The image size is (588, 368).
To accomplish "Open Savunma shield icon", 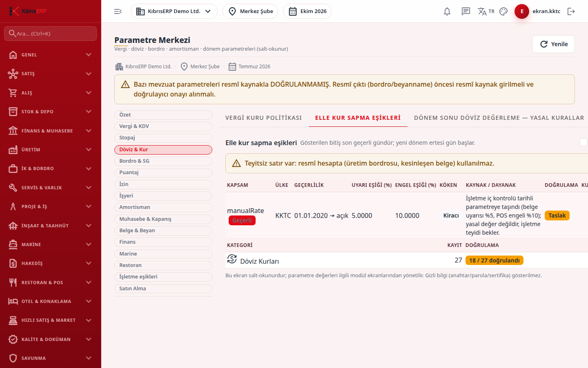I will 13,358.
